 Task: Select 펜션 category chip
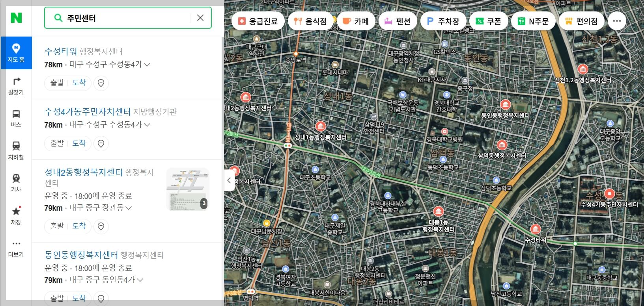[398, 21]
